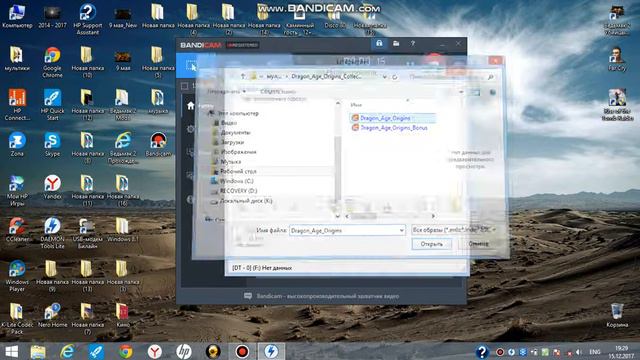Screen dimensions: 640x360
Task: Open the Far Cry desktop shortcut
Action: [x=617, y=59]
